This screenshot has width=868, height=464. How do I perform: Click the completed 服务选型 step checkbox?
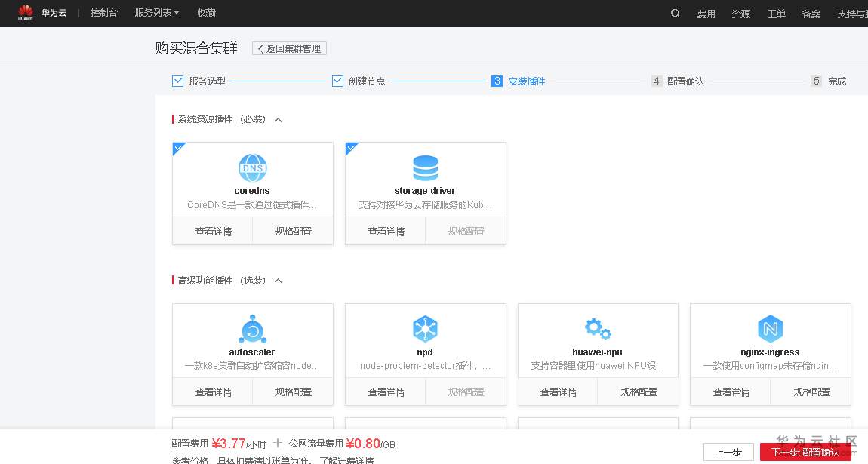177,81
